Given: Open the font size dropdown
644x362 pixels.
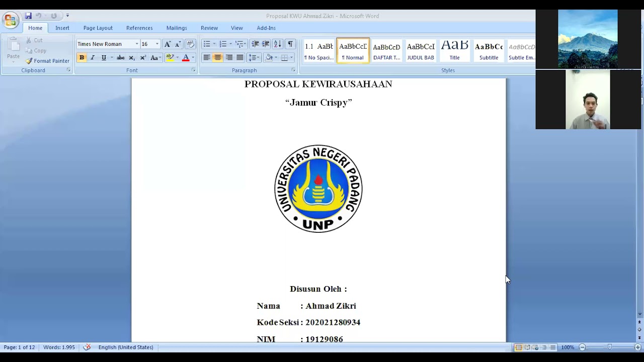Looking at the screenshot, I should pos(157,44).
